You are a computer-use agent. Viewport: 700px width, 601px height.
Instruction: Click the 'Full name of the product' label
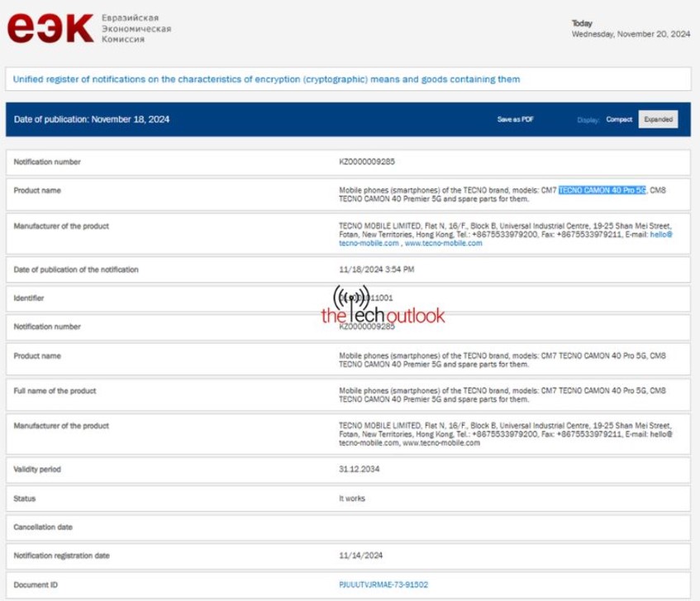[x=55, y=391]
